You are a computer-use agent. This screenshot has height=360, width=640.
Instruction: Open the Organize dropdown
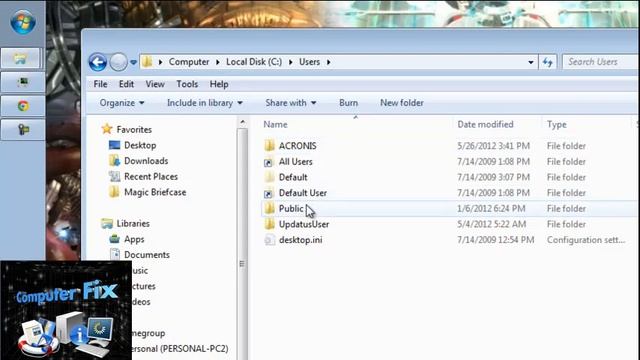click(x=122, y=103)
